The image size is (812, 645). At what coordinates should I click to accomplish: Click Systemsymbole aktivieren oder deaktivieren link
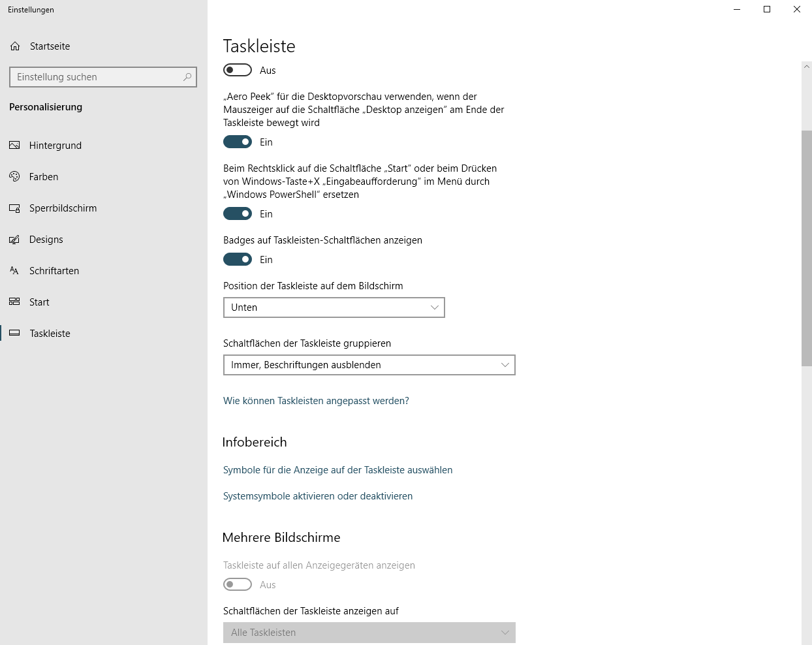[318, 496]
